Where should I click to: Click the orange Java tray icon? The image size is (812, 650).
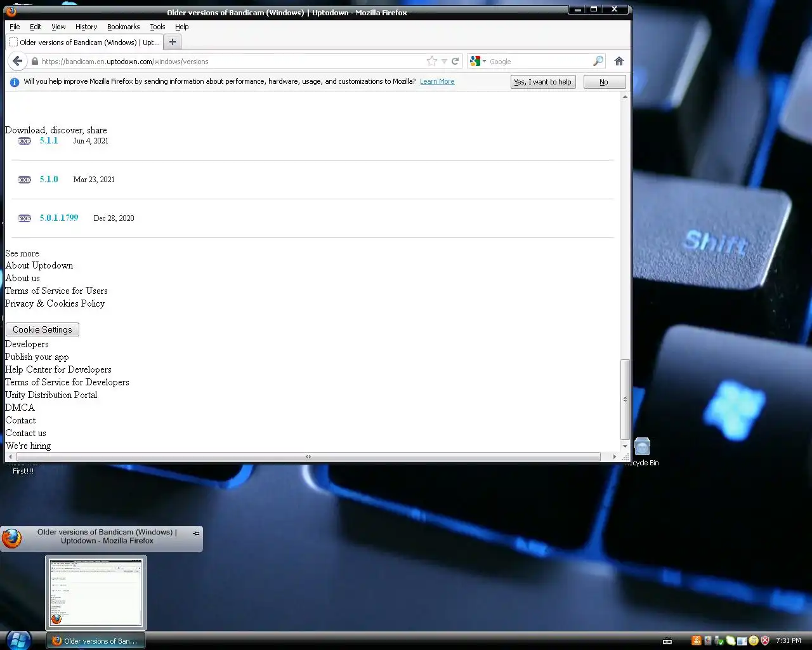[x=696, y=640]
